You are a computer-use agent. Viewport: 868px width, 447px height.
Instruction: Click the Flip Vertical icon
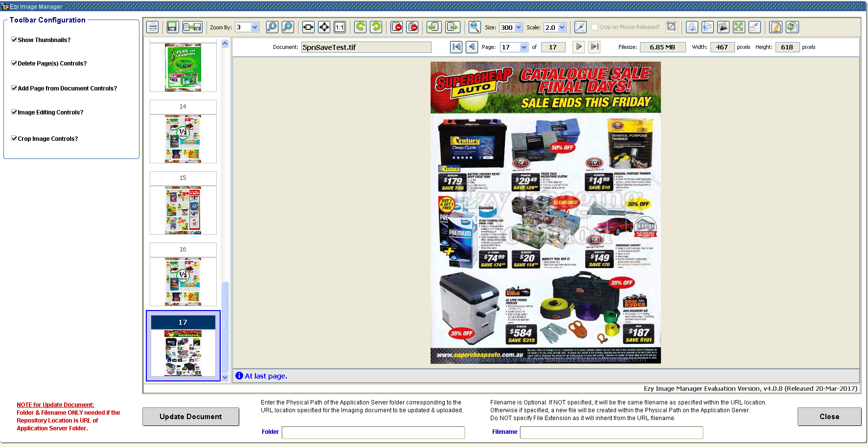click(708, 27)
